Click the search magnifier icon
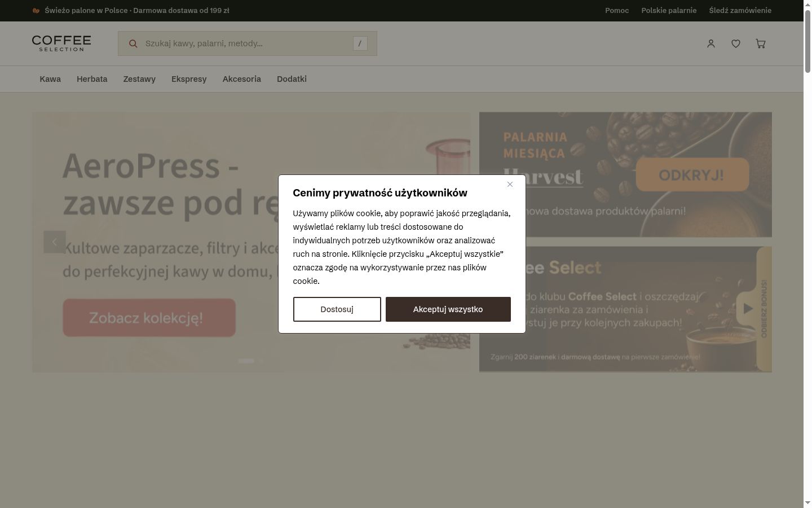 (x=133, y=43)
